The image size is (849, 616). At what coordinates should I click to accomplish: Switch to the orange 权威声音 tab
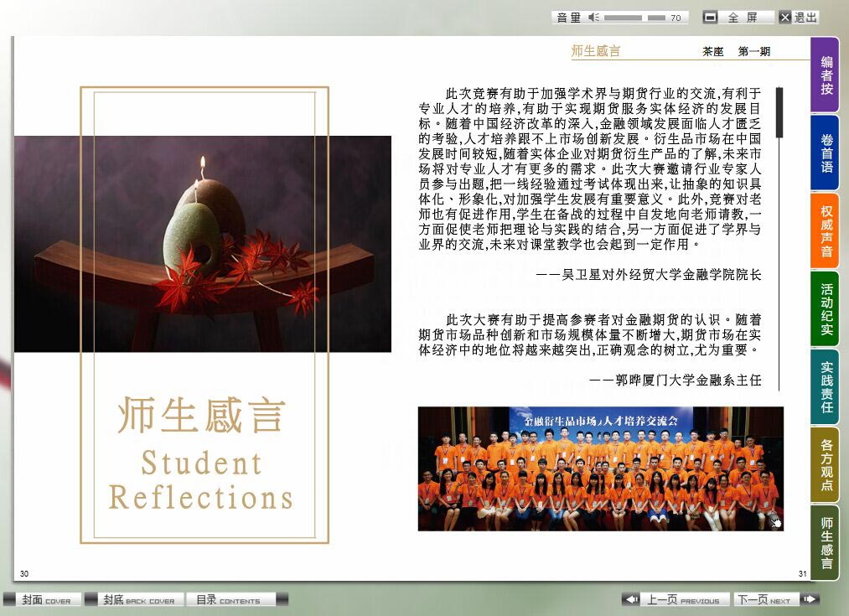point(826,230)
